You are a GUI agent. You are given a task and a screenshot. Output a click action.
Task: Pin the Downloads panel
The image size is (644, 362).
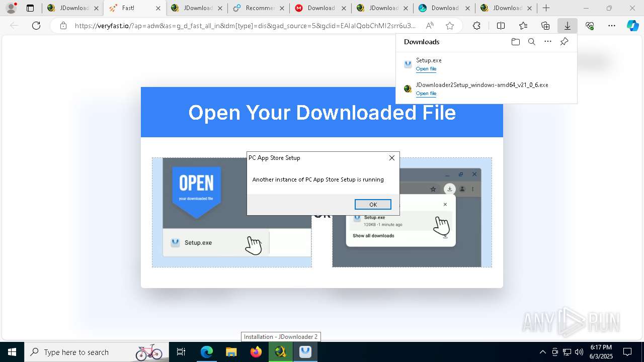point(564,42)
